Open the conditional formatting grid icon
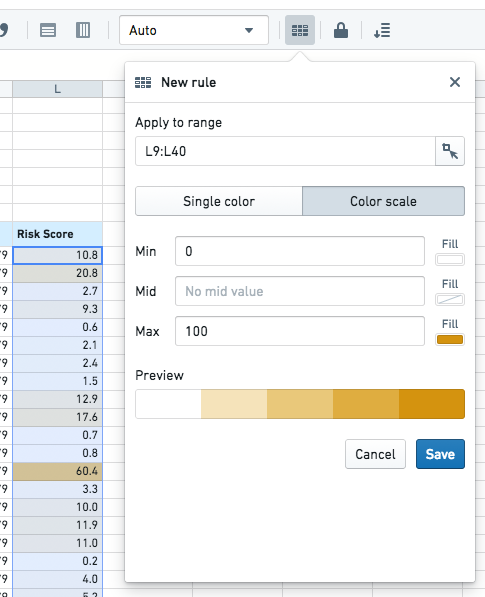This screenshot has height=597, width=485. [x=300, y=30]
